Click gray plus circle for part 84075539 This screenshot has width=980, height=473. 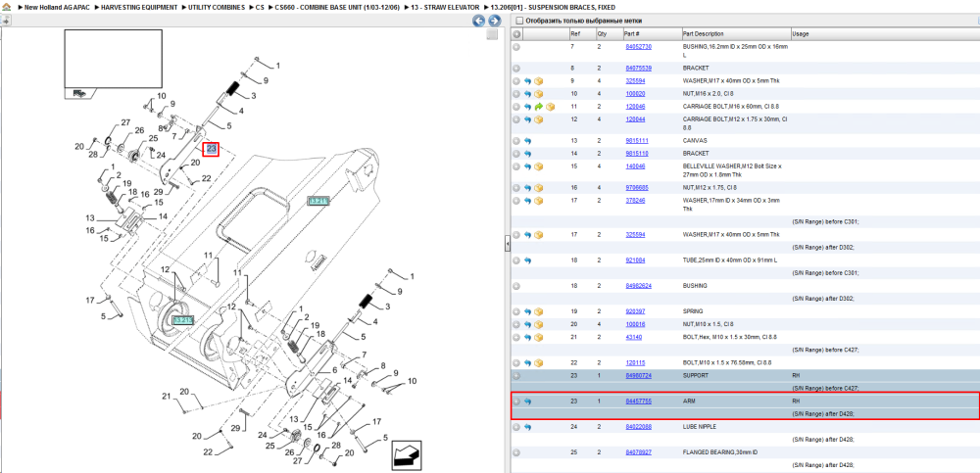tap(516, 69)
